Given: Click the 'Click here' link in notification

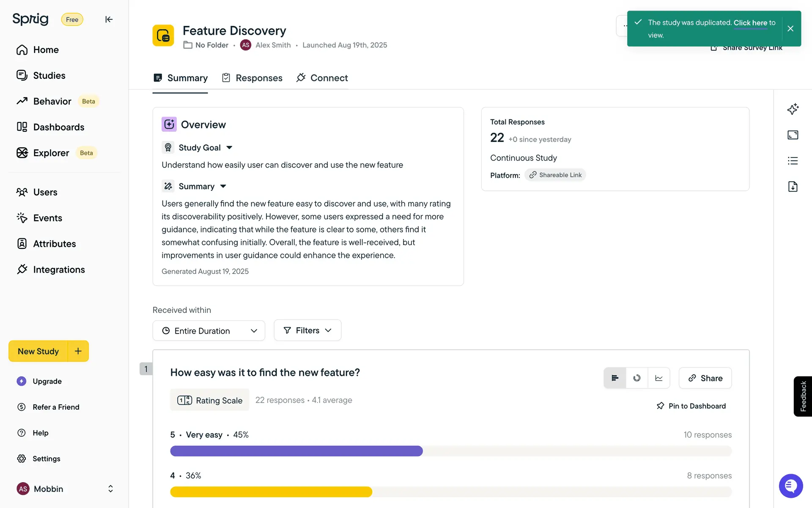Looking at the screenshot, I should [750, 23].
